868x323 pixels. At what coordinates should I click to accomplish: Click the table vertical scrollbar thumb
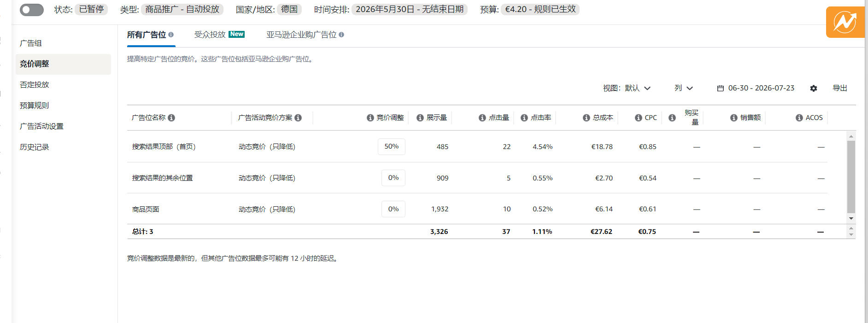[851, 177]
